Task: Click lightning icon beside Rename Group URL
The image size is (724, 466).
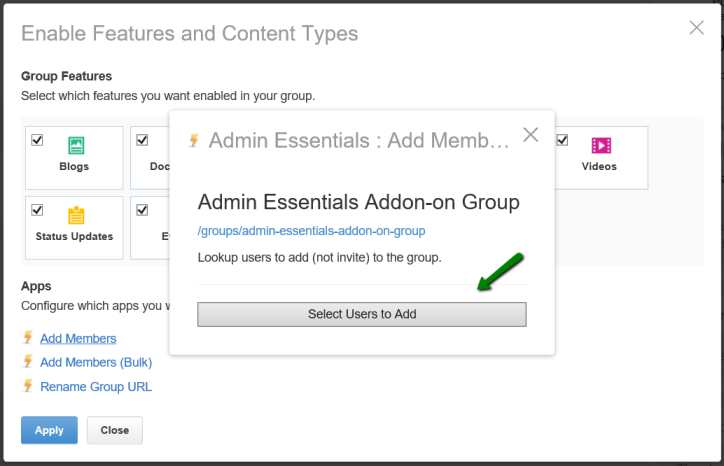Action: point(28,385)
